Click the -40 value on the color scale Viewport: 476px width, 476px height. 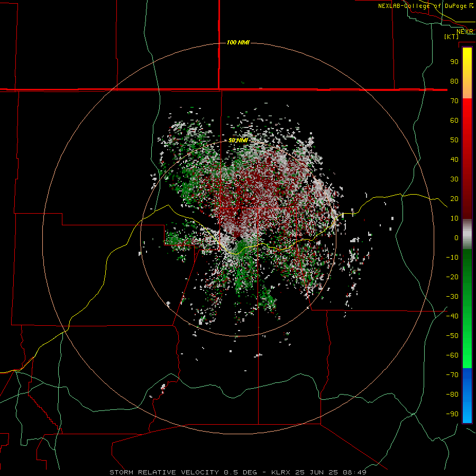click(x=452, y=316)
